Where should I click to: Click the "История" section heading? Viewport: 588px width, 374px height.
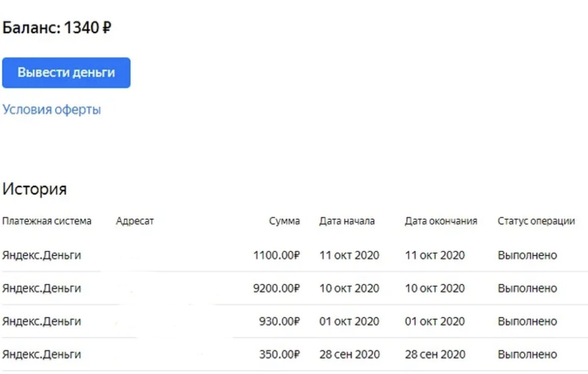(34, 189)
